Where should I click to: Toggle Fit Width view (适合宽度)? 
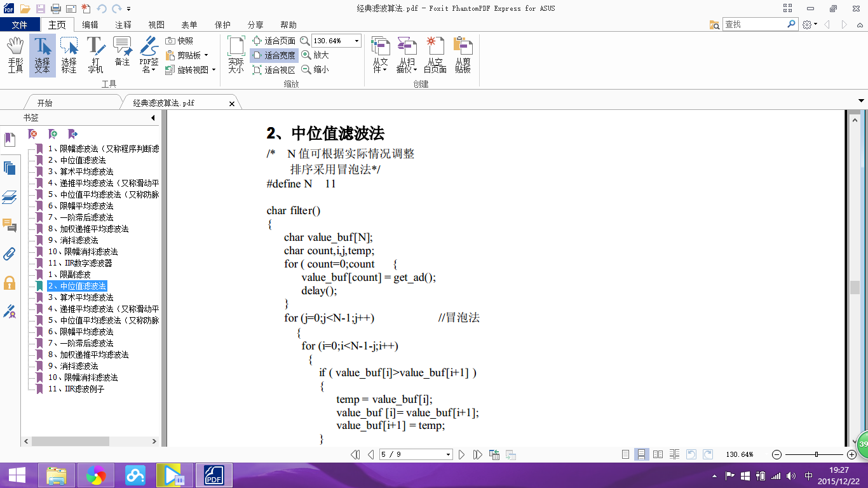pos(275,55)
